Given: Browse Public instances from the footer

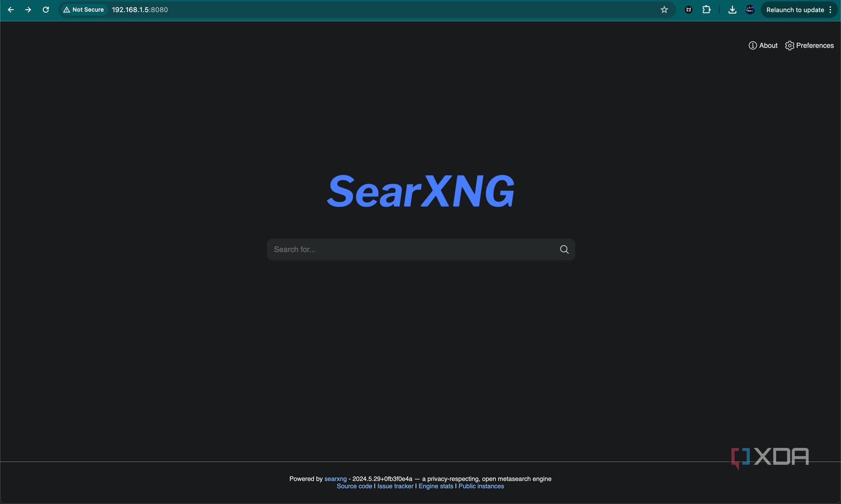Looking at the screenshot, I should click(x=481, y=486).
